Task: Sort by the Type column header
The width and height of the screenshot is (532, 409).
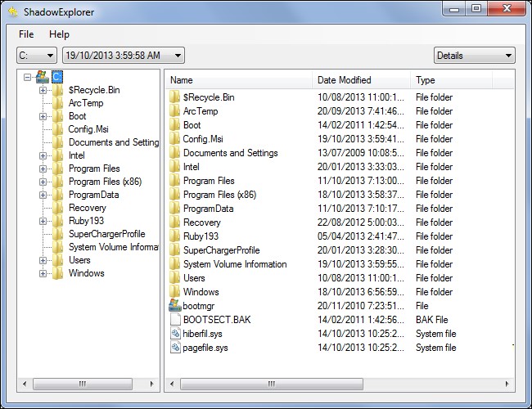Action: pyautogui.click(x=451, y=80)
